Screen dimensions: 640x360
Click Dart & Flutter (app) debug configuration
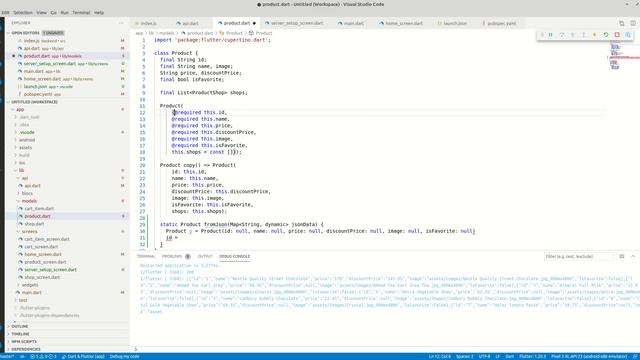[x=83, y=356]
